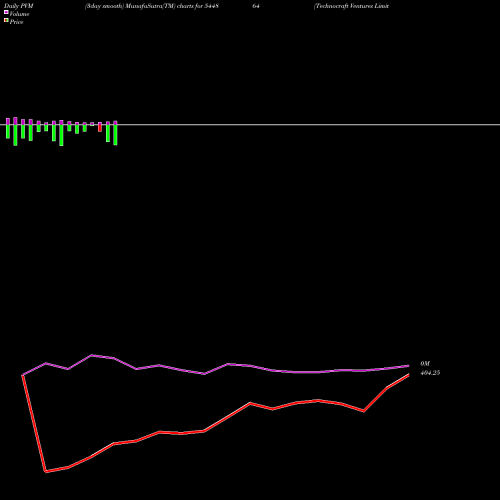Image resolution: width=500 pixels, height=500 pixels.
Task: Click the Price legend color swatch
Action: pyautogui.click(x=6, y=21)
